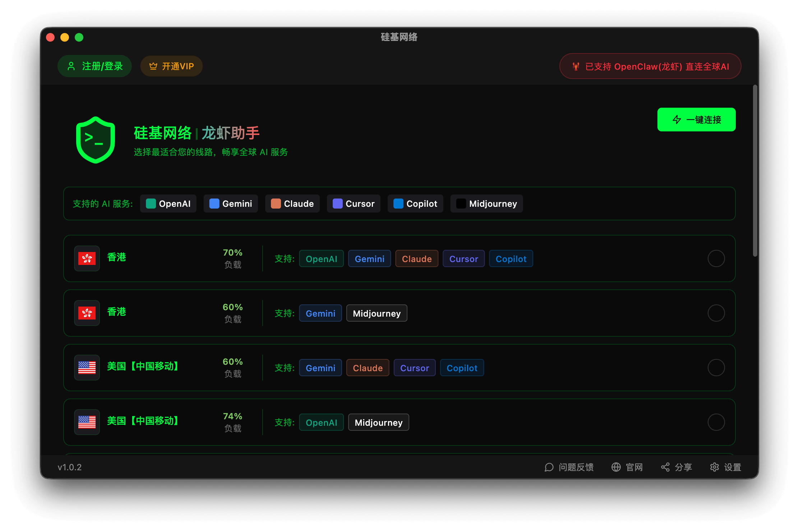Click the purple Cursor color square
The height and width of the screenshot is (532, 799).
337,204
